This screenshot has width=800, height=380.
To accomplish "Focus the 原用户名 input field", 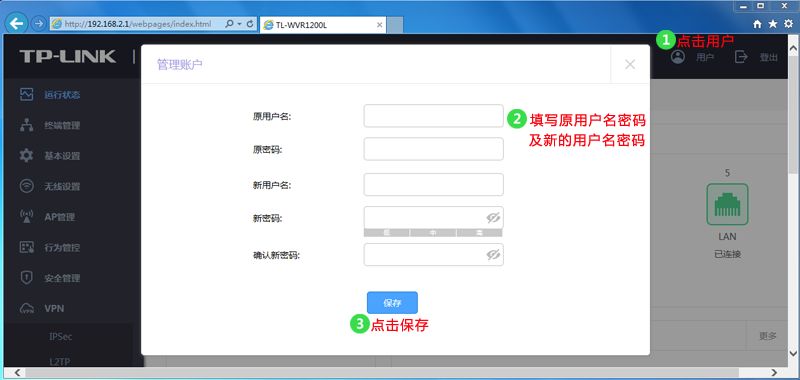I will 434,116.
